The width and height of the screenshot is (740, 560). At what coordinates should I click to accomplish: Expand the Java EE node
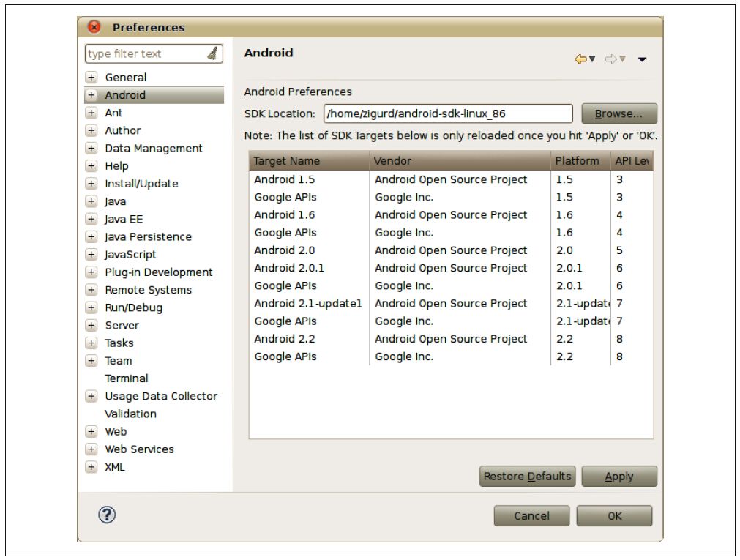pos(91,219)
